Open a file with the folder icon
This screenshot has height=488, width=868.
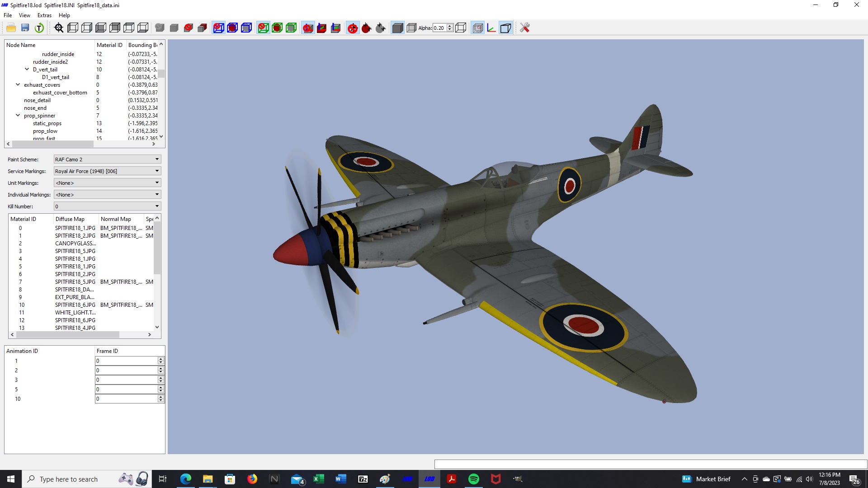coord(11,28)
